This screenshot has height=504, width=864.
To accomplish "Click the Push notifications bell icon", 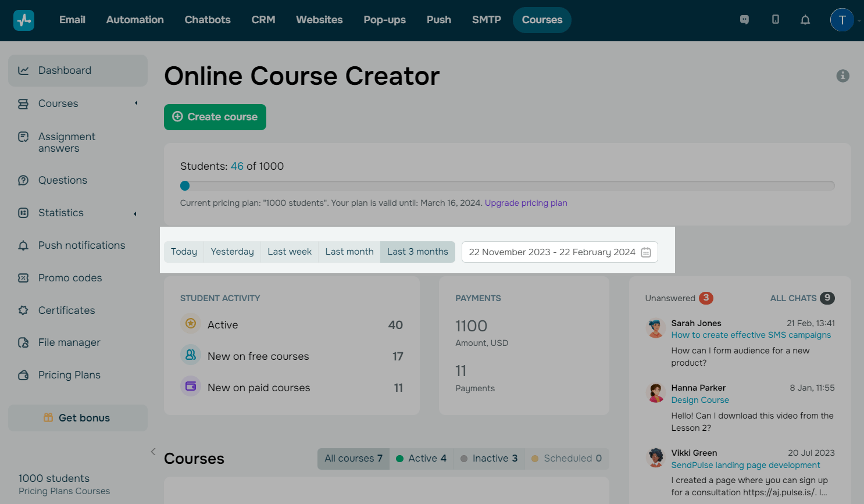I will 23,245.
